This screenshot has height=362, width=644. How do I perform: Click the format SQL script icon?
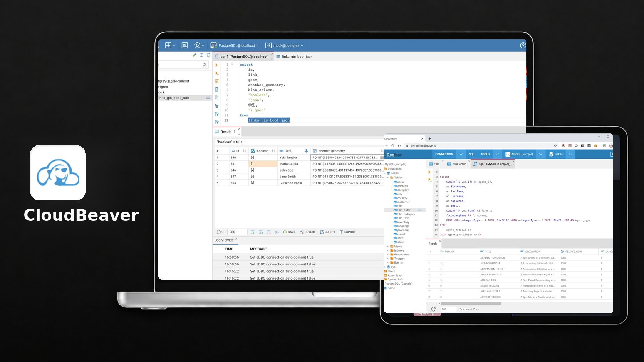(x=216, y=106)
